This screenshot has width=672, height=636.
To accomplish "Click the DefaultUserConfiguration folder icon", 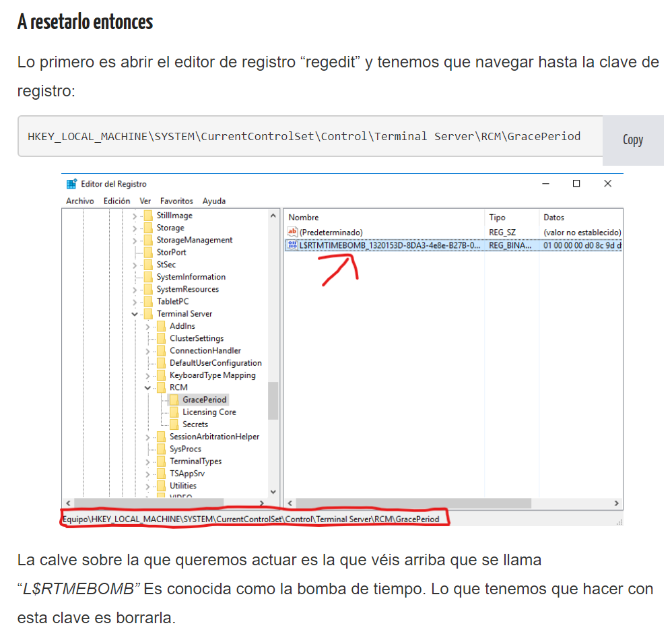I will (161, 363).
